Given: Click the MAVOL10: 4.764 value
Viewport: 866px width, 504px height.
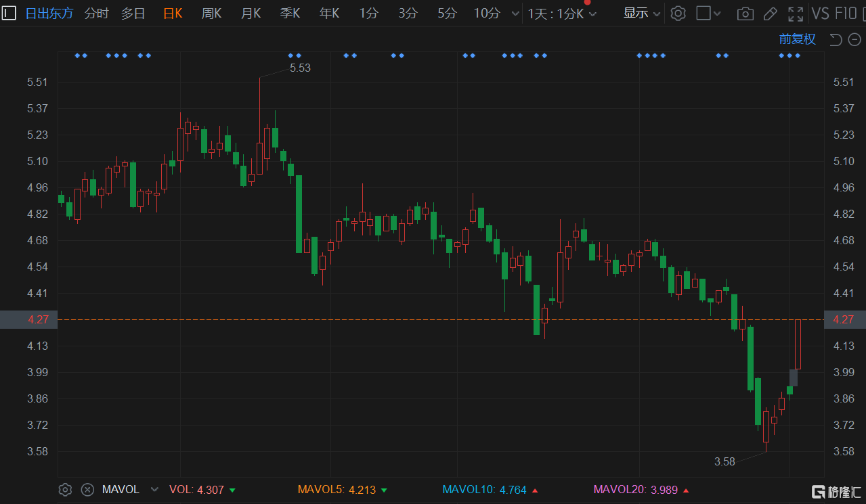Looking at the screenshot, I should (x=491, y=490).
